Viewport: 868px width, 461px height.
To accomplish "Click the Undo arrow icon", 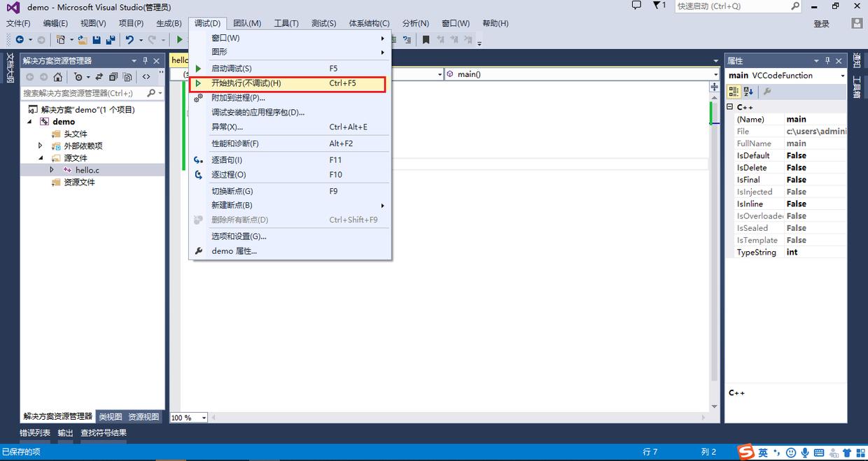I will [x=131, y=40].
